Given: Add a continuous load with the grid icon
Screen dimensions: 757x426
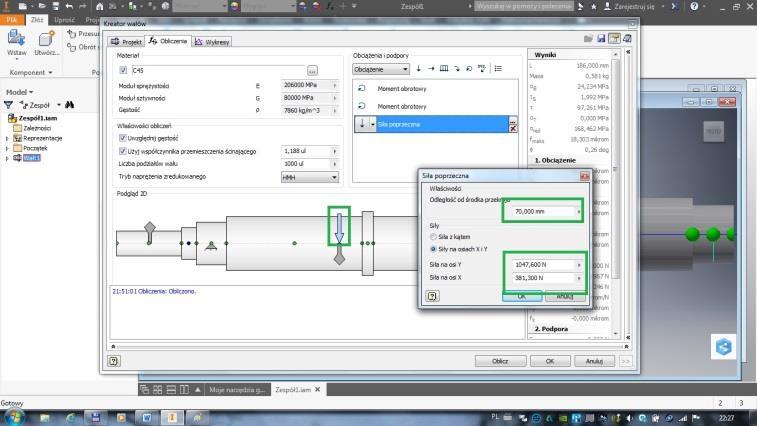Looking at the screenshot, I should click(x=444, y=69).
